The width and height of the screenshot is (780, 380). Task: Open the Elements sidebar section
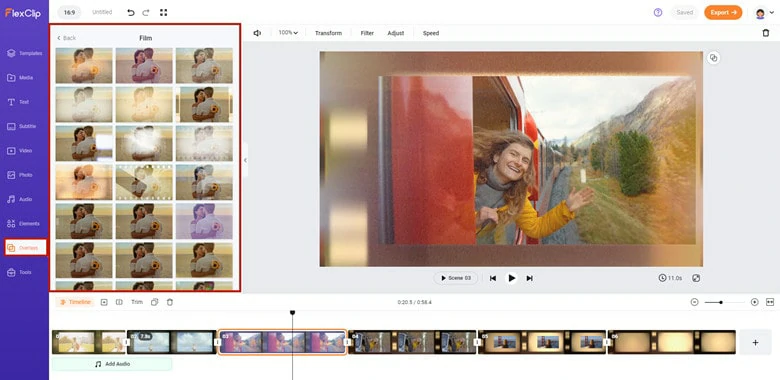click(24, 224)
